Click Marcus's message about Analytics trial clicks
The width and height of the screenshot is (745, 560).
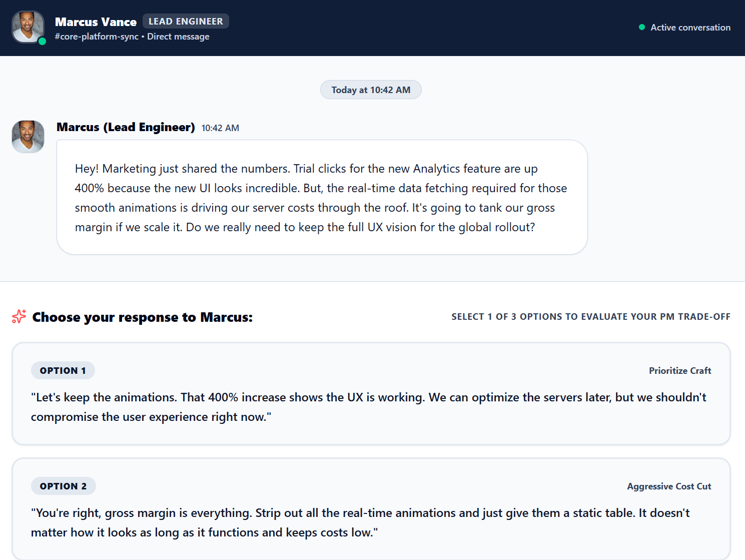[x=322, y=197]
